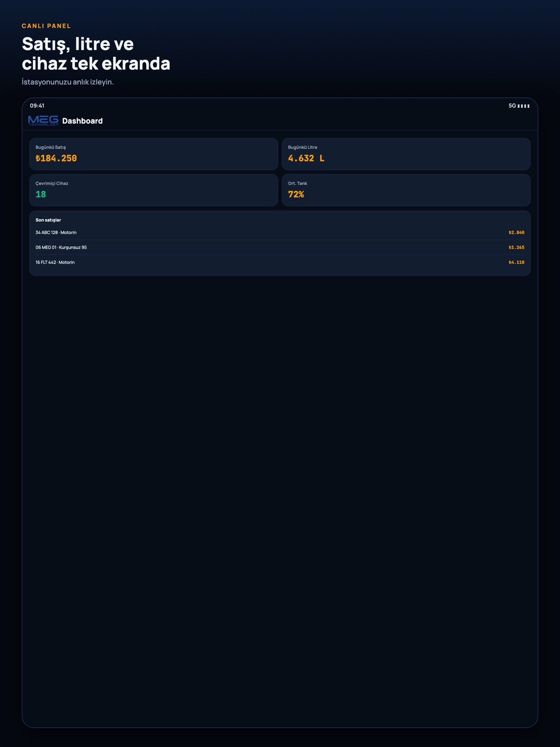Screen dimensions: 560x747
Task: Select the Dashboard title
Action: tap(82, 121)
